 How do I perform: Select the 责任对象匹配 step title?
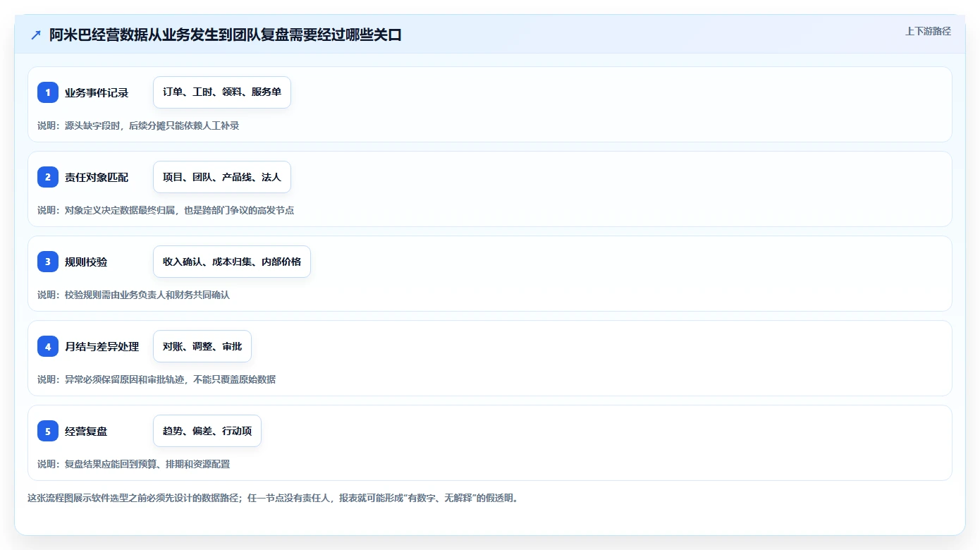pos(97,177)
